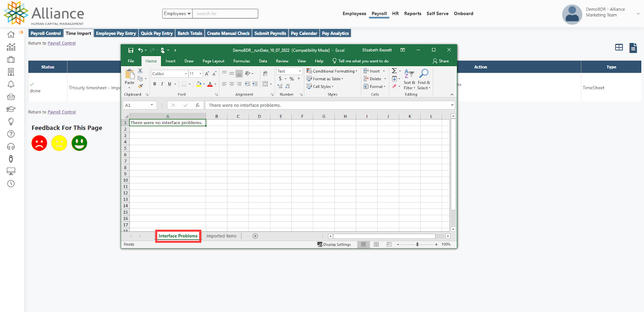Toggle Wrap Text in Alignment group
Viewport: 644px width, 312px height.
click(265, 73)
